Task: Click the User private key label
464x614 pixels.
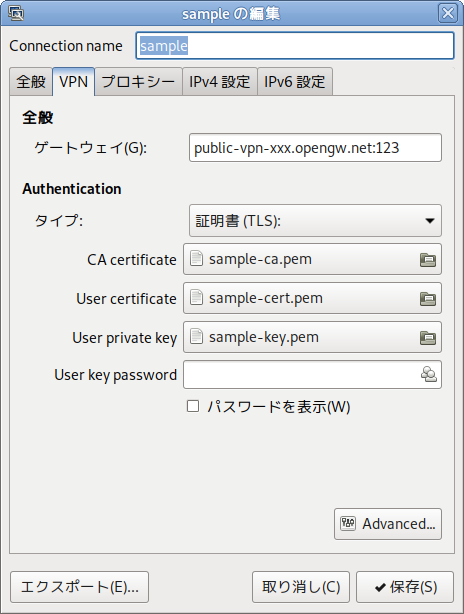Action: (x=125, y=338)
